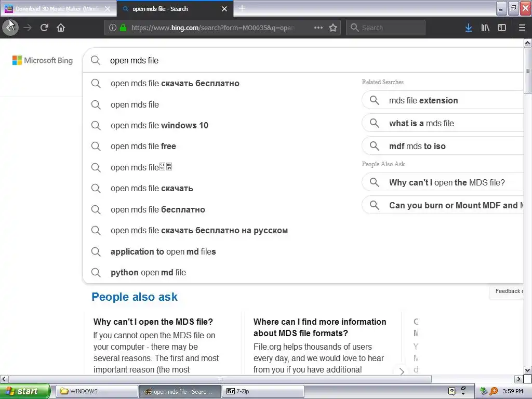Switch to 7-Zip taskbar button

(x=263, y=391)
